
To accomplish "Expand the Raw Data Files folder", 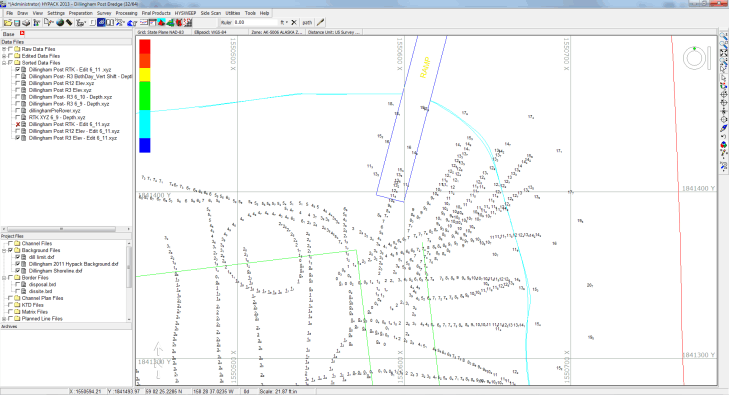I will (x=4, y=49).
